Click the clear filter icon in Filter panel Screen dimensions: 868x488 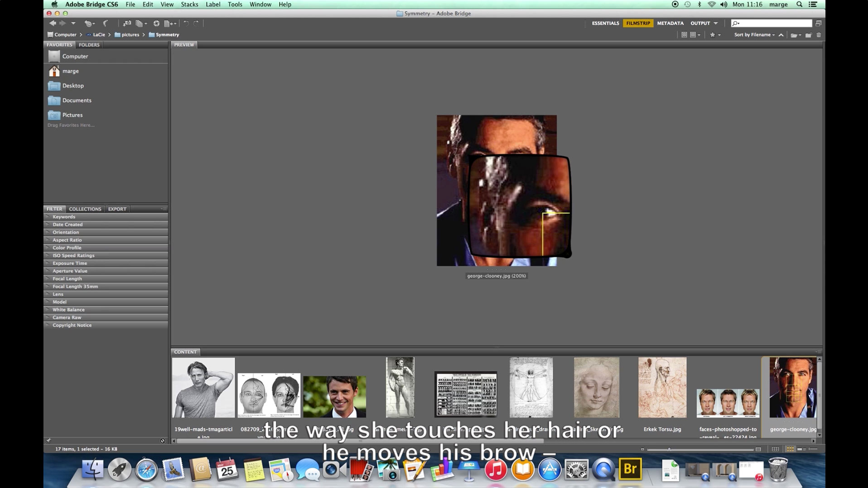coord(163,440)
